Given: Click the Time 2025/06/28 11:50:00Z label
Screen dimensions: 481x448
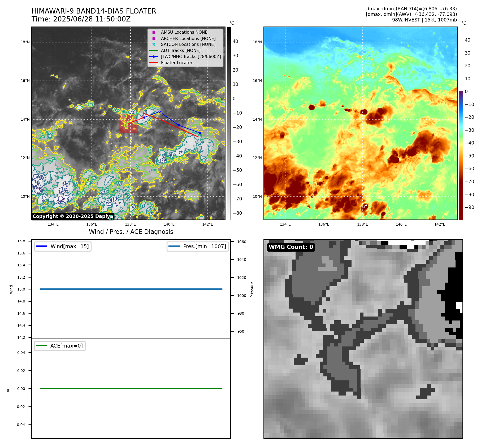Looking at the screenshot, I should pyautogui.click(x=81, y=19).
